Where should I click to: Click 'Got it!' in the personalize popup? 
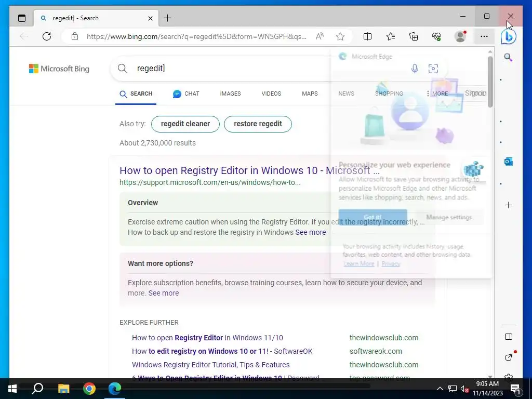click(373, 217)
